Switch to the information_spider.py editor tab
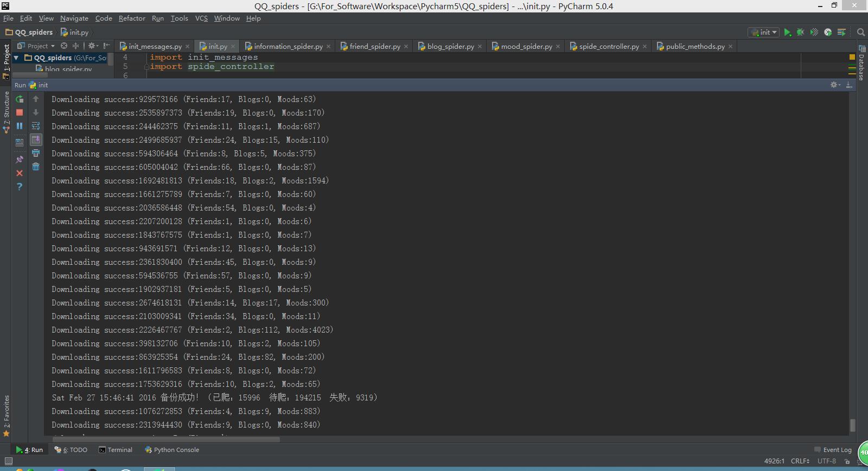This screenshot has height=471, width=868. point(288,47)
